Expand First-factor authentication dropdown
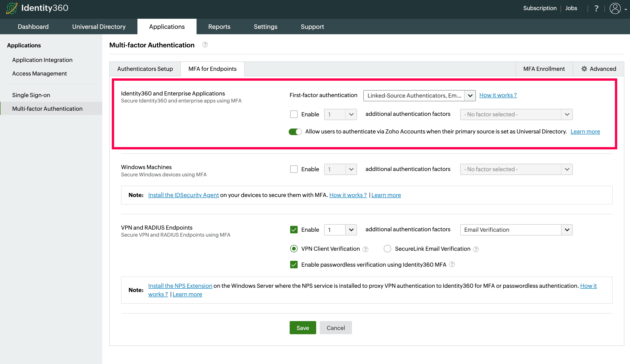This screenshot has width=630, height=364. [x=470, y=95]
